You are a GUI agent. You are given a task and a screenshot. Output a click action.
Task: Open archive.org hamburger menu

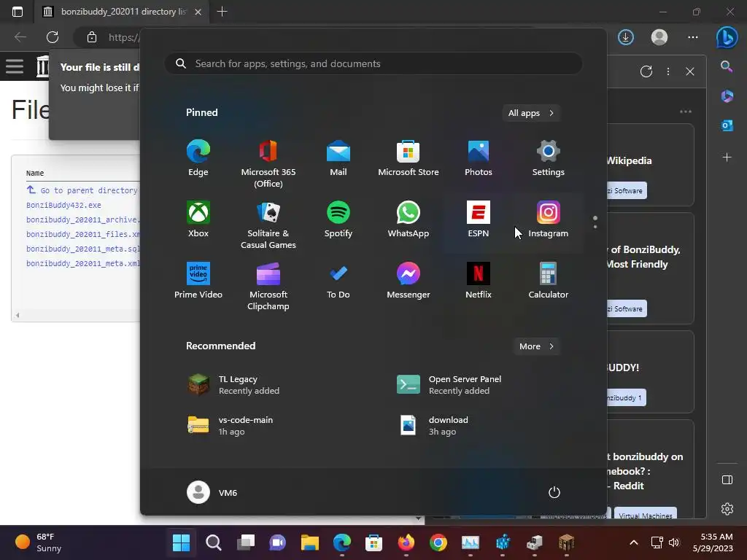tap(15, 66)
